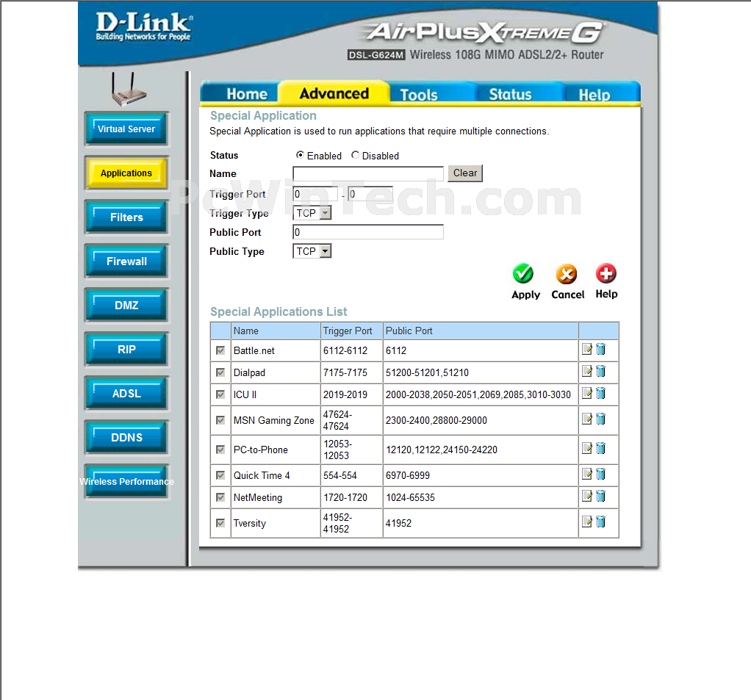Click the red Help plus icon
751x700 pixels.
[606, 273]
